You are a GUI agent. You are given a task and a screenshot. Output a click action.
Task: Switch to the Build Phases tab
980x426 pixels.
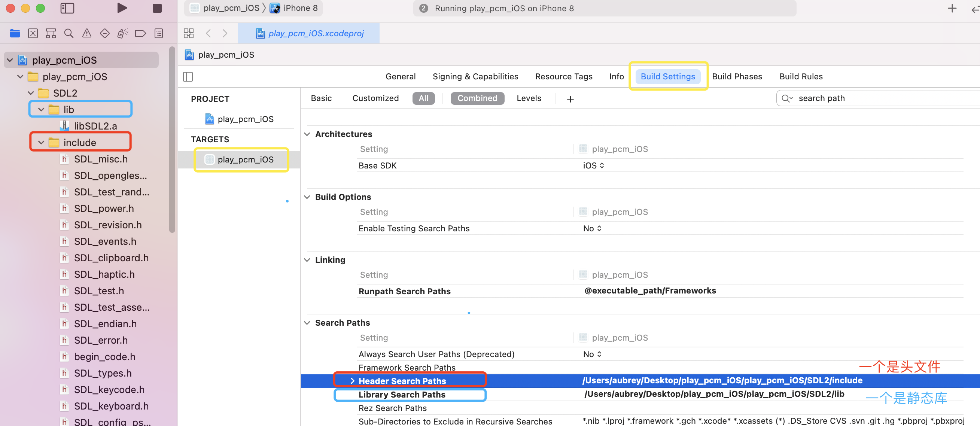click(x=737, y=76)
